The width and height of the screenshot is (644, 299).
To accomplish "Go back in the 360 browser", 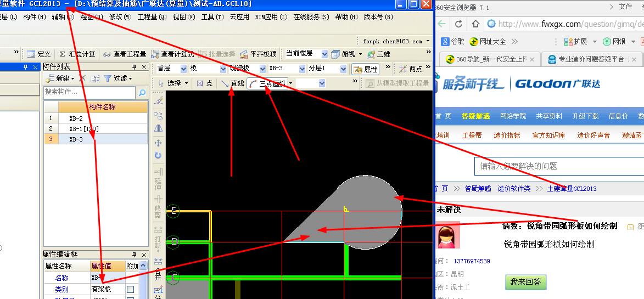I will (x=442, y=24).
